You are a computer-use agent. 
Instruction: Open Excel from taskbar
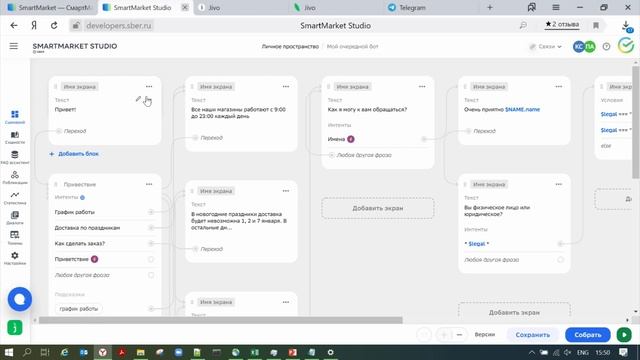click(255, 352)
